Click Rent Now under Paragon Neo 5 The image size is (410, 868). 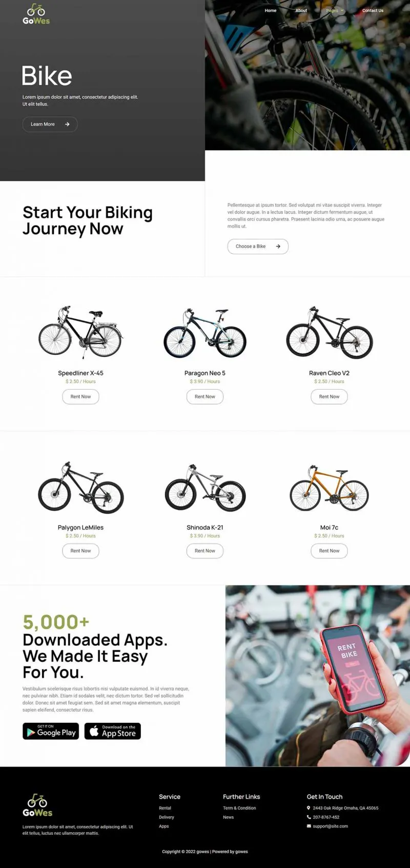tap(205, 396)
